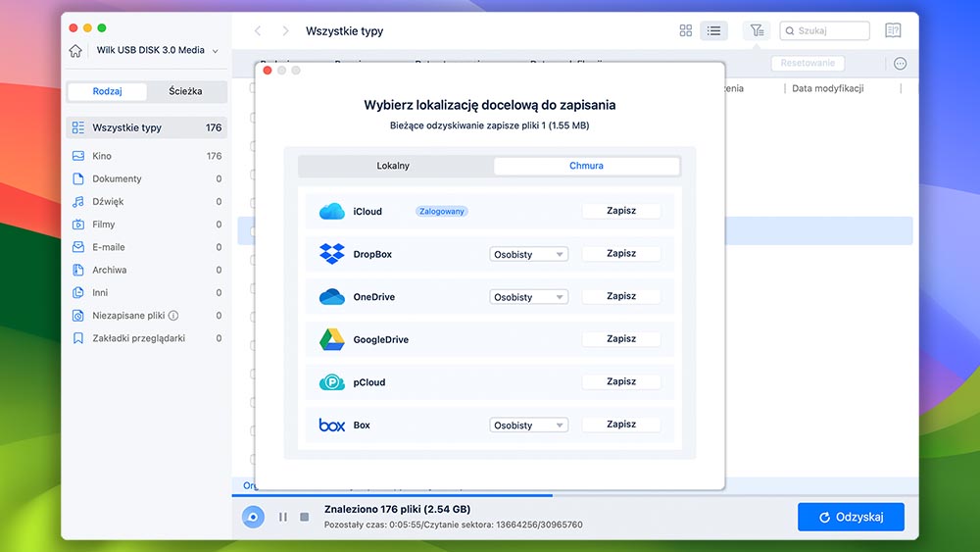Open the Inni category
Image resolution: width=980 pixels, height=552 pixels.
click(146, 292)
